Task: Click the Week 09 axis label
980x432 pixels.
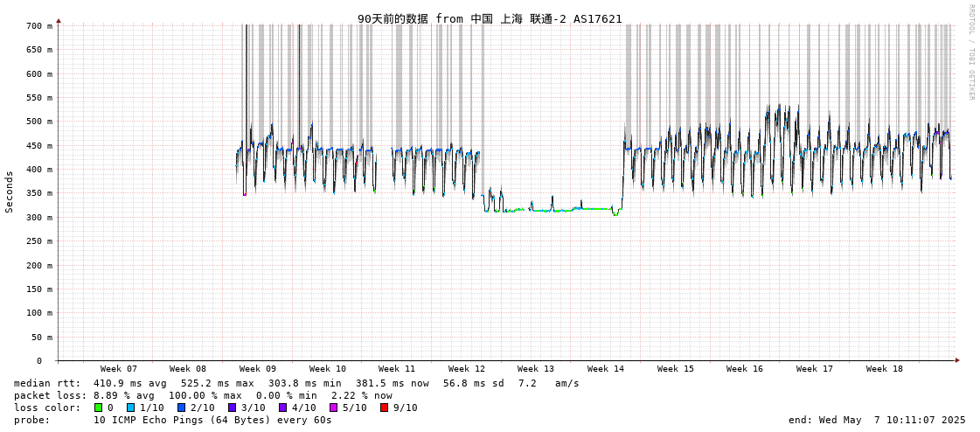Action: [258, 369]
